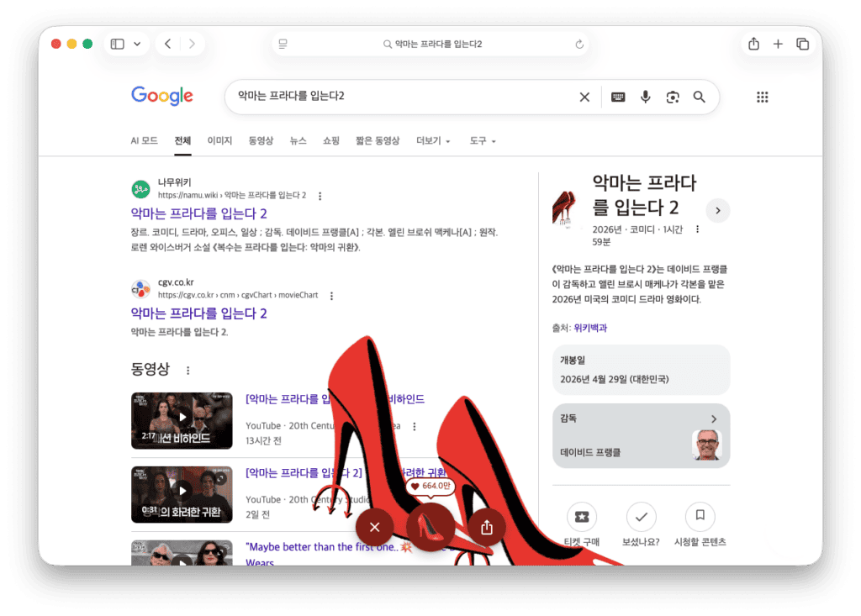Switch to 이미지 results tab

click(x=219, y=140)
